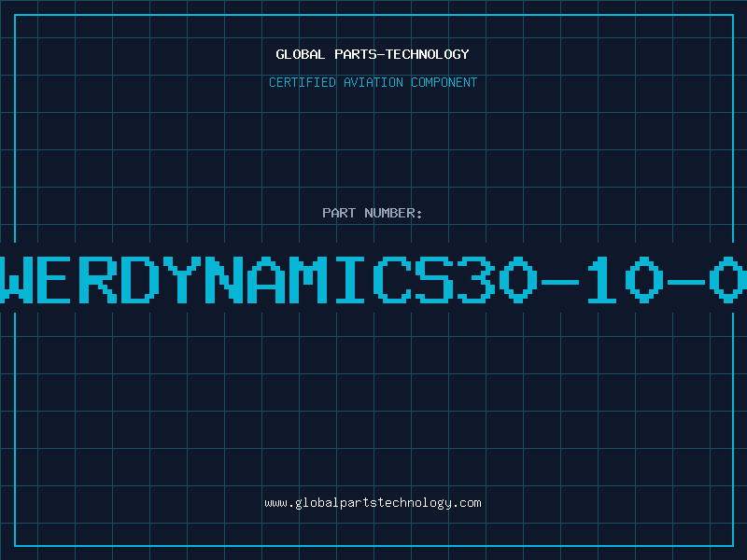Select DYNAMICS in the large part number
Image resolution: width=747 pixels, height=560 pixels.
(285, 277)
